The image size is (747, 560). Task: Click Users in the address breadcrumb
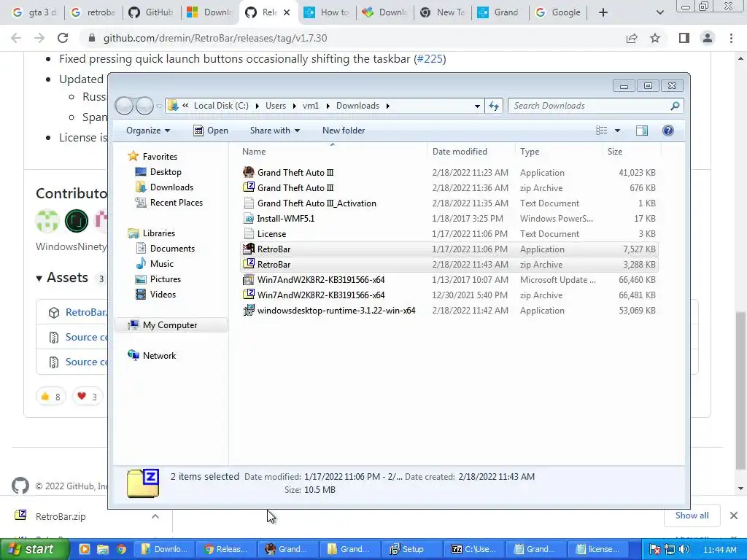coord(276,106)
